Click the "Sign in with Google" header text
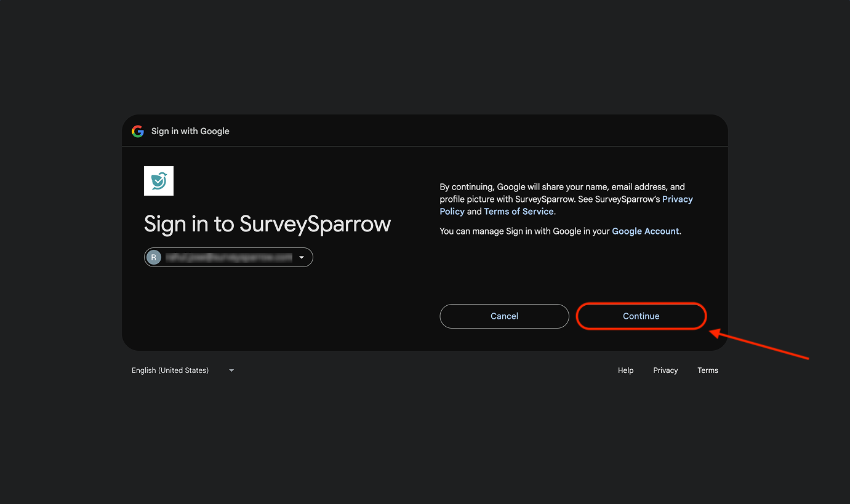This screenshot has height=504, width=850. point(190,131)
